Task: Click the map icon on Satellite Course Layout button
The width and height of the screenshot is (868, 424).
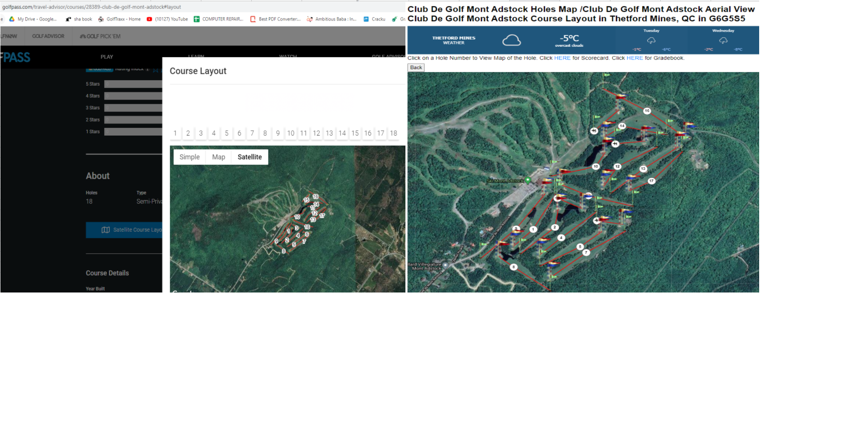Action: pyautogui.click(x=106, y=230)
